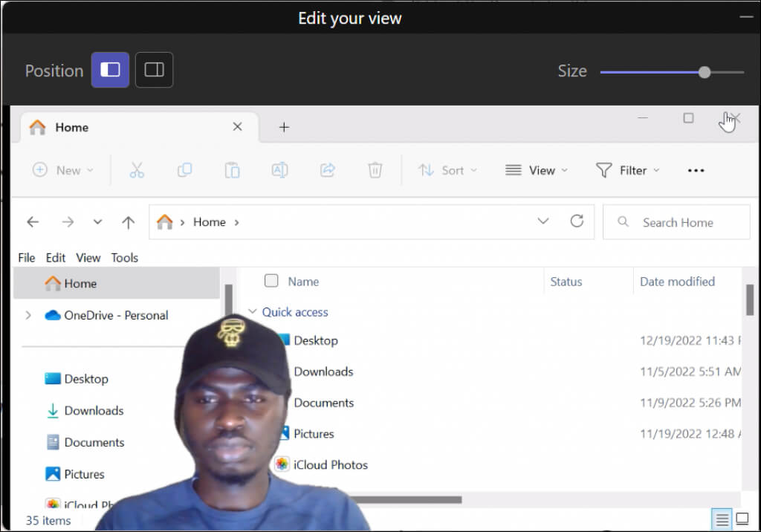The image size is (761, 532).
Task: Select Desktop in Quick access list
Action: tap(315, 340)
